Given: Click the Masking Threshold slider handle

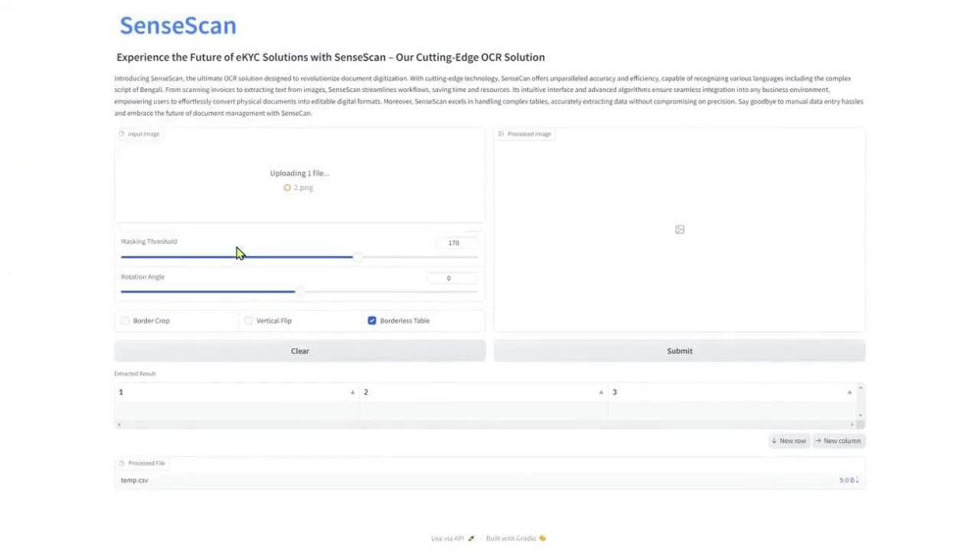Looking at the screenshot, I should 357,256.
